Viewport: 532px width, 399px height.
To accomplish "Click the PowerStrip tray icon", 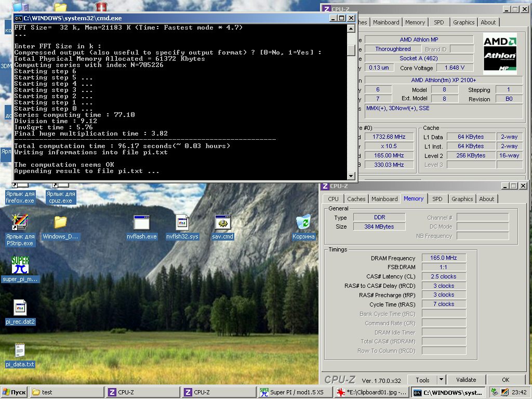I will click(504, 392).
